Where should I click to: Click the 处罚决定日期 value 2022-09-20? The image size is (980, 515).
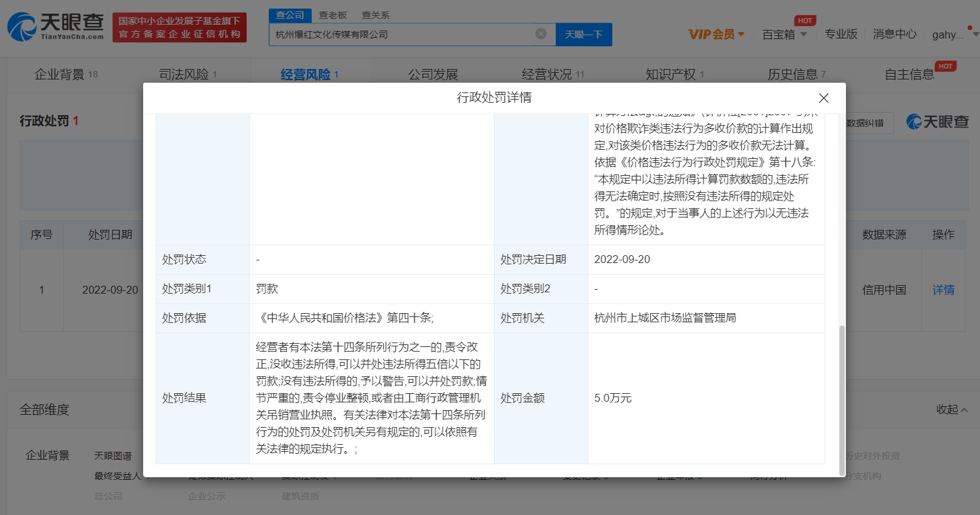[x=622, y=259]
